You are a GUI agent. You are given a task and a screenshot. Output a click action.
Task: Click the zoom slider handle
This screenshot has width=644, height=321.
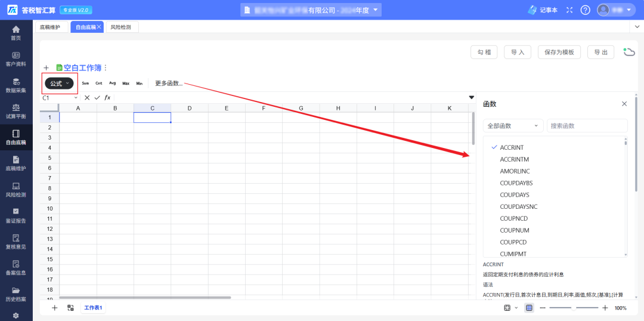pyautogui.click(x=574, y=308)
